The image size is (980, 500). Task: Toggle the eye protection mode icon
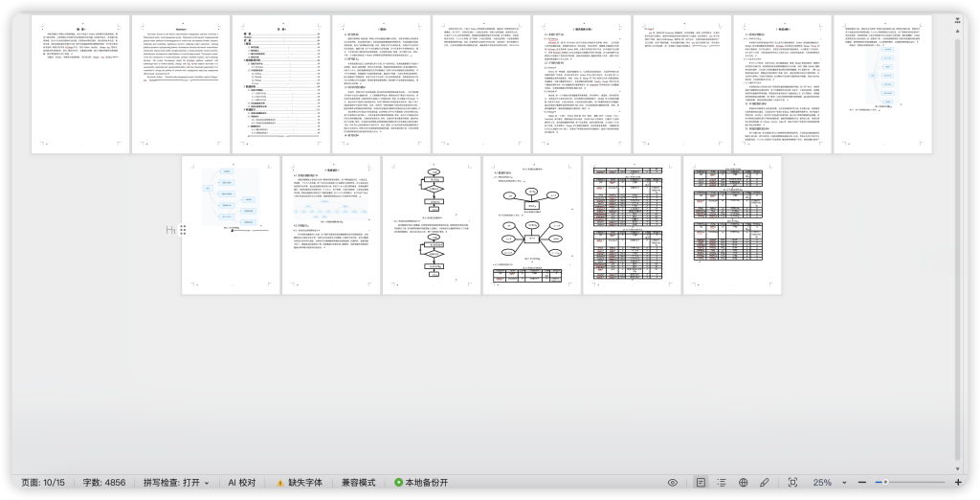tap(673, 483)
